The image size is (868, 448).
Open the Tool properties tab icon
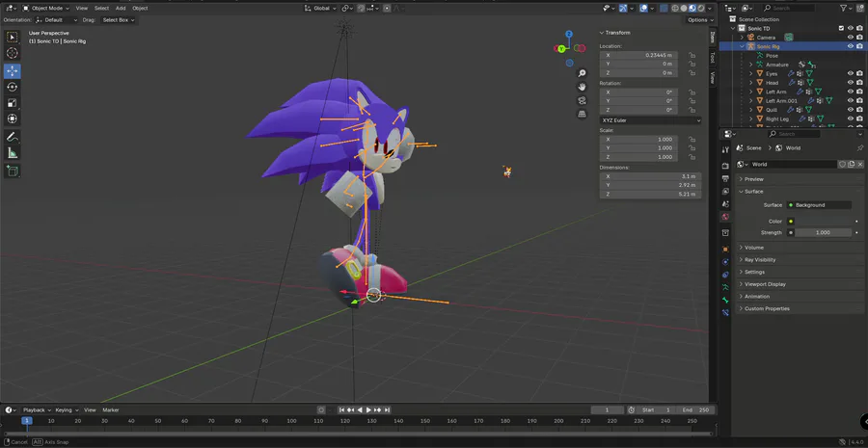(725, 150)
